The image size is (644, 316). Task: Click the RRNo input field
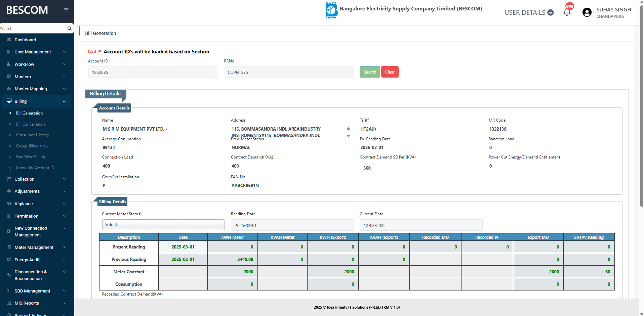pyautogui.click(x=289, y=72)
